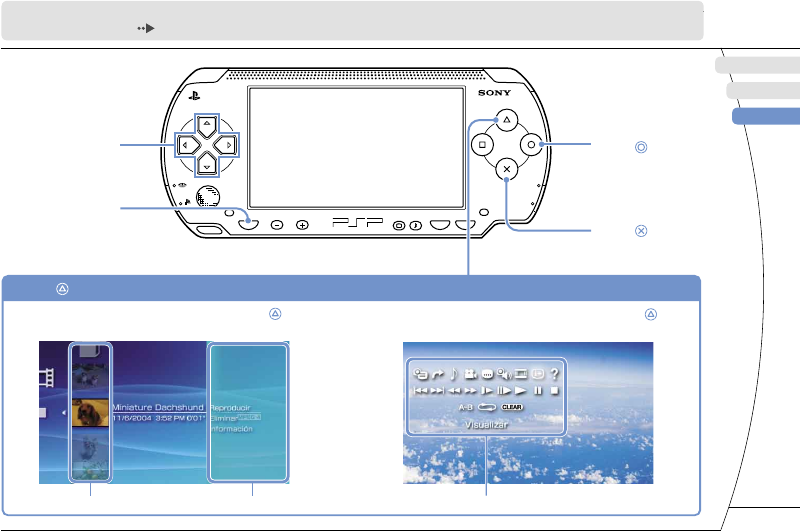Viewport: 800px width, 531px height.
Task: Click the fast reverse control
Action: click(x=454, y=391)
